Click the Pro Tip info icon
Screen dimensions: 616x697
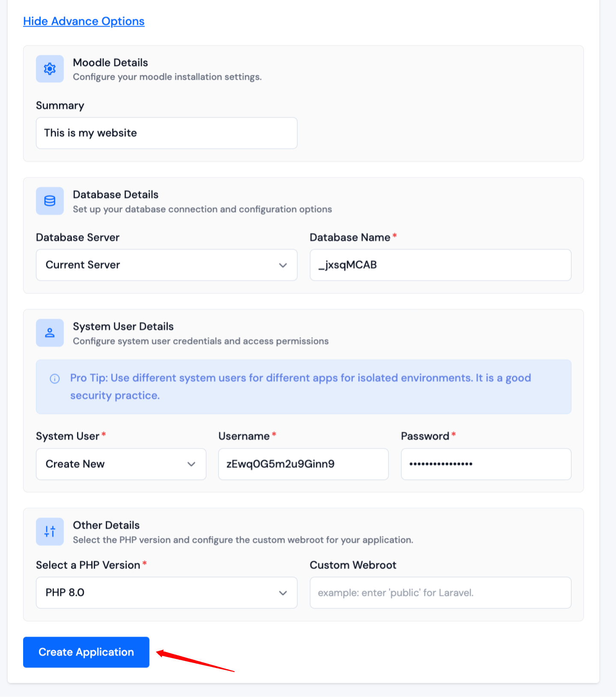pos(54,378)
